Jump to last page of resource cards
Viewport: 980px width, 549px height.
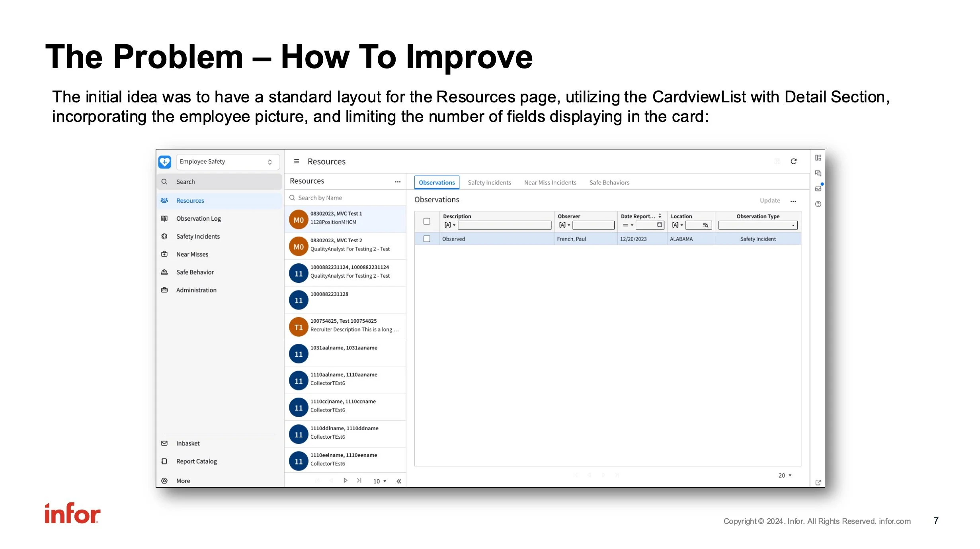[x=359, y=480]
